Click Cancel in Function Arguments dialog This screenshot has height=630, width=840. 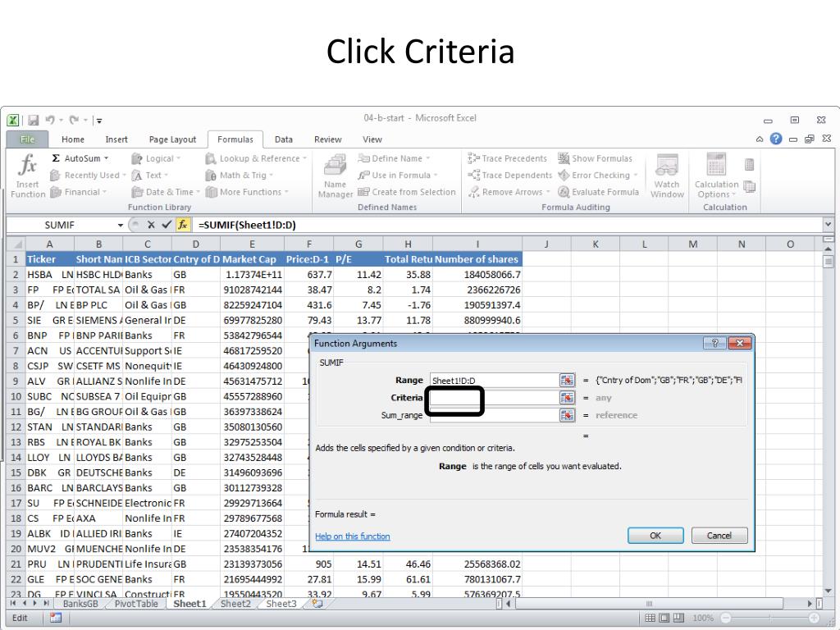coord(719,535)
